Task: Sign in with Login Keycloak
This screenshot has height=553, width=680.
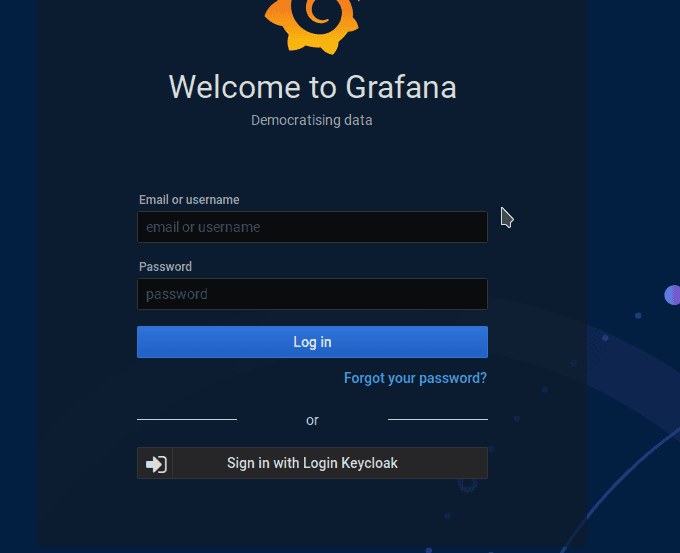Action: point(312,463)
